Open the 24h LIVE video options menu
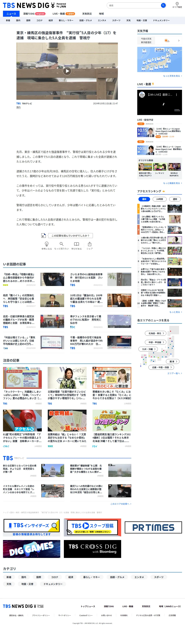 (x=176, y=95)
